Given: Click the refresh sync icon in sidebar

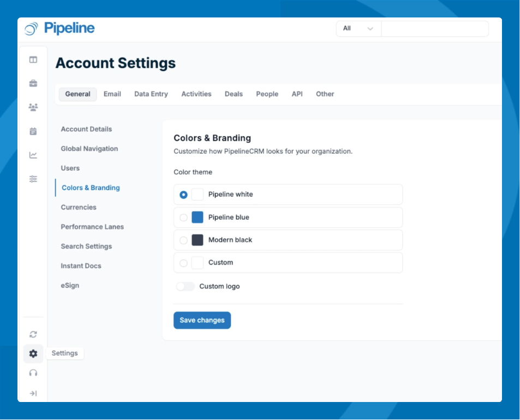Looking at the screenshot, I should click(33, 334).
